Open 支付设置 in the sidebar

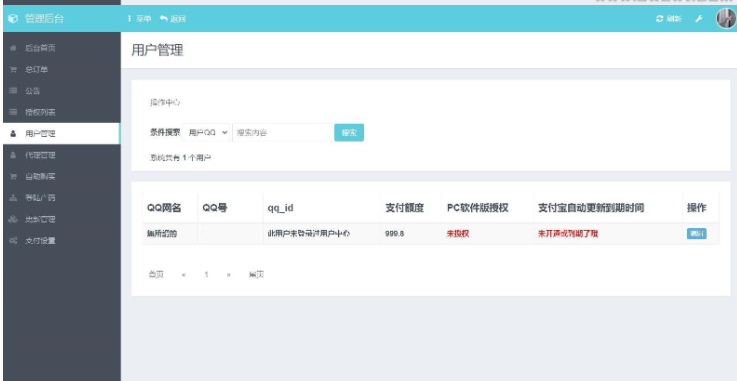[x=62, y=241]
